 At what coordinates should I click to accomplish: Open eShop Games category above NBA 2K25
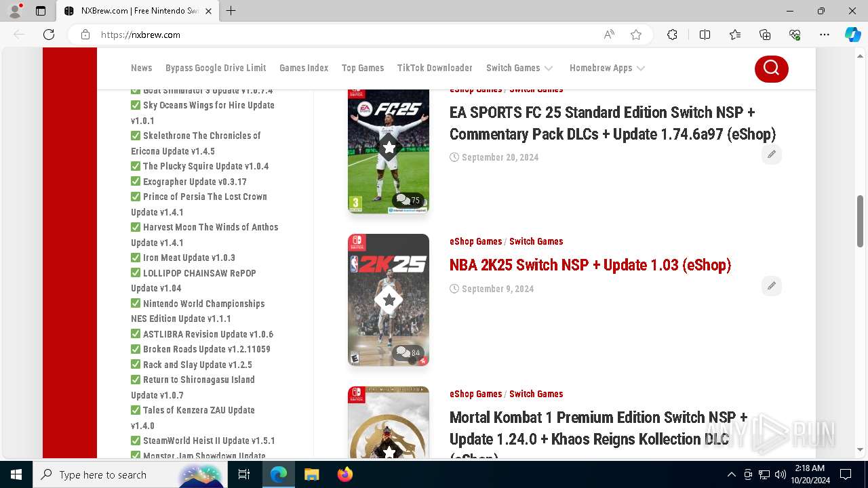pos(475,241)
